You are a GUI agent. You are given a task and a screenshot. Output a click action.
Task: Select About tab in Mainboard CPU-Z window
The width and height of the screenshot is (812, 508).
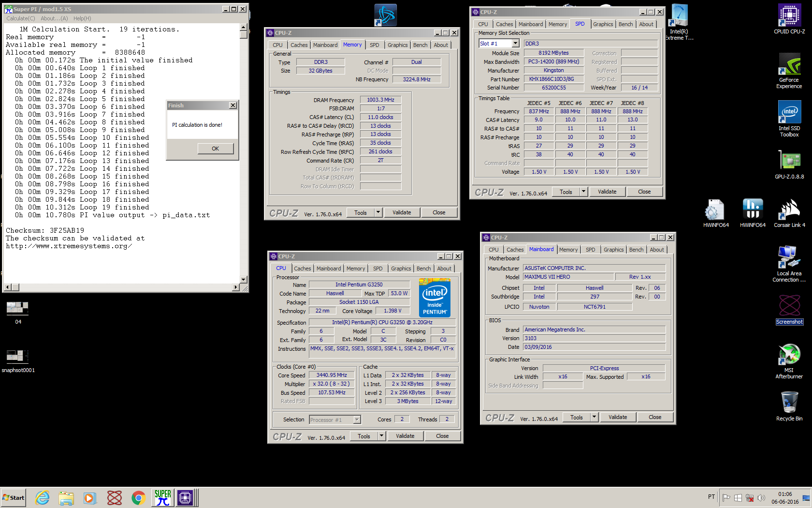tap(657, 250)
